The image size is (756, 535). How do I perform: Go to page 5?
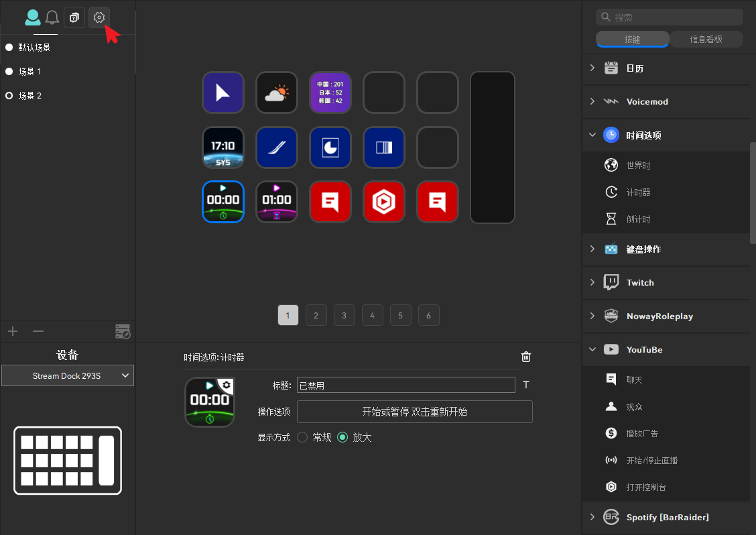[x=401, y=315]
